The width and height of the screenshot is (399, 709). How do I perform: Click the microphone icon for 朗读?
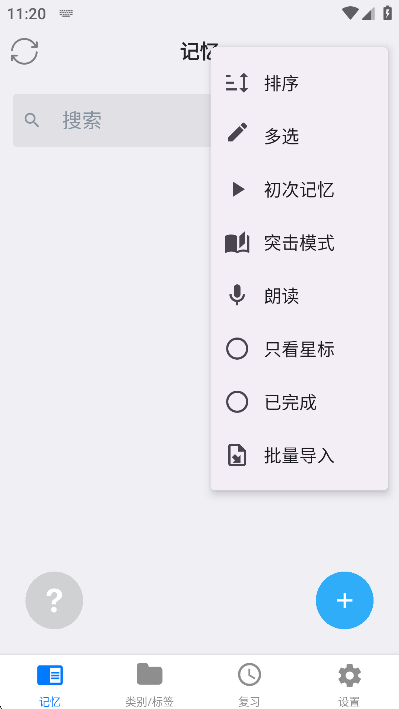tap(237, 296)
